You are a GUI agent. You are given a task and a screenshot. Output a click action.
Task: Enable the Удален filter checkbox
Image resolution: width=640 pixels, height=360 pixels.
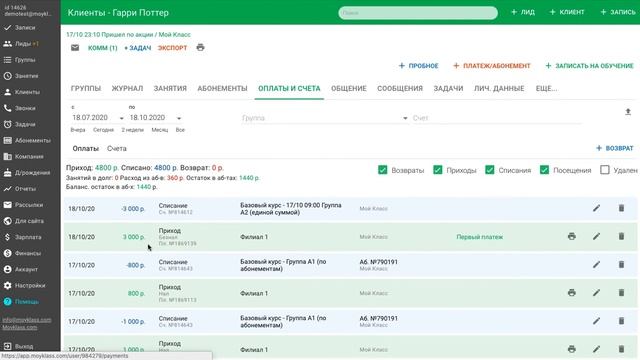[x=604, y=170]
